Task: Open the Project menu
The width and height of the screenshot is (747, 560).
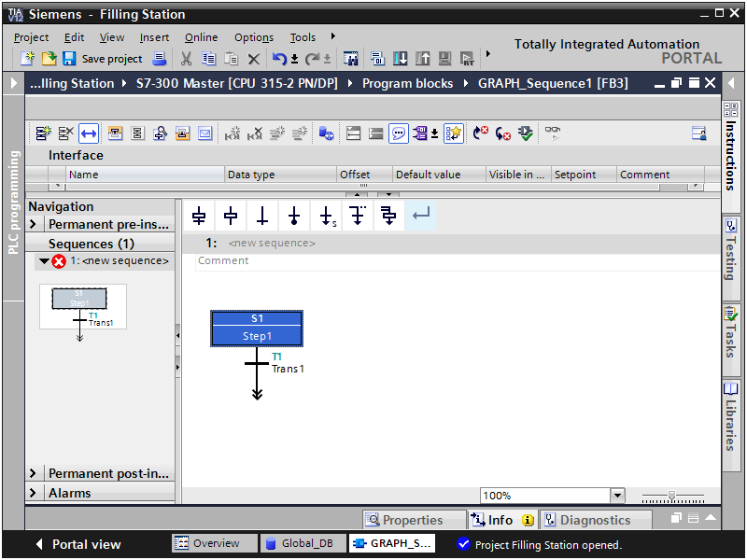Action: pyautogui.click(x=31, y=37)
